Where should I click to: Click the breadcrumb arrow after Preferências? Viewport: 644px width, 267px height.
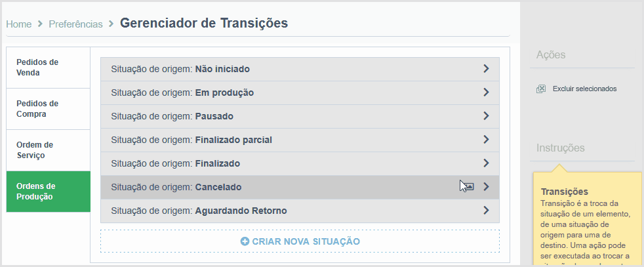point(111,24)
